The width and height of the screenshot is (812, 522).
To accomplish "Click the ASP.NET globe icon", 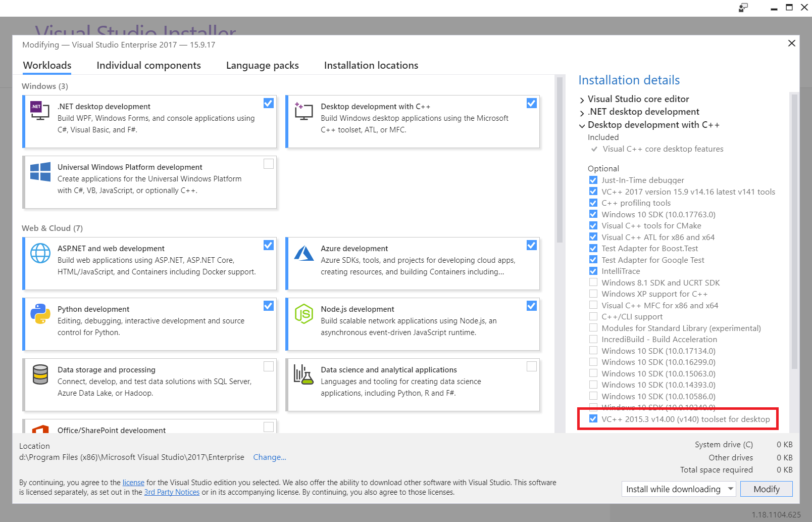I will [40, 253].
